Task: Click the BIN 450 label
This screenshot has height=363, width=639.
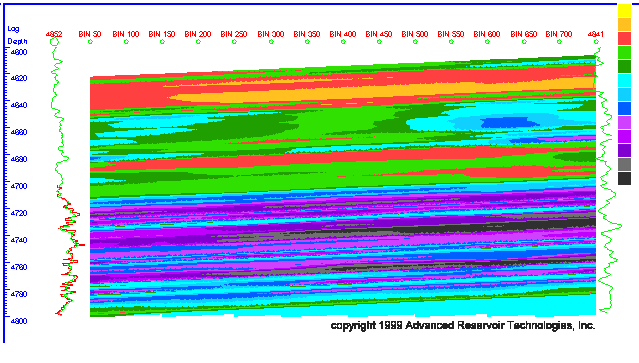Action: point(379,34)
